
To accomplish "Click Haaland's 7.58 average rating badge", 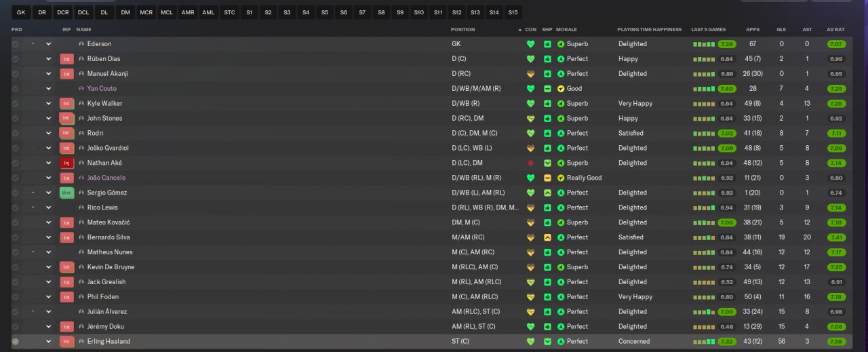I will pyautogui.click(x=836, y=341).
